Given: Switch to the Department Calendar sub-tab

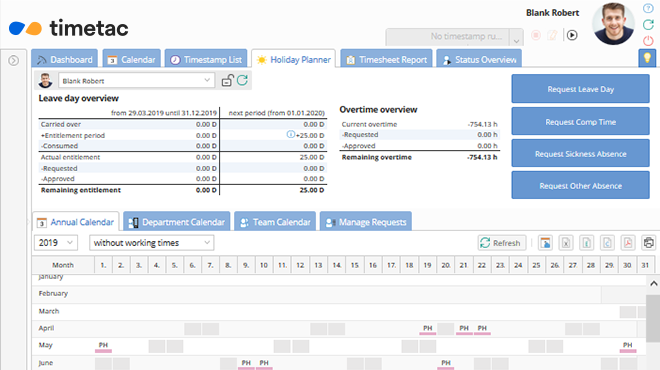Looking at the screenshot, I should coord(177,222).
